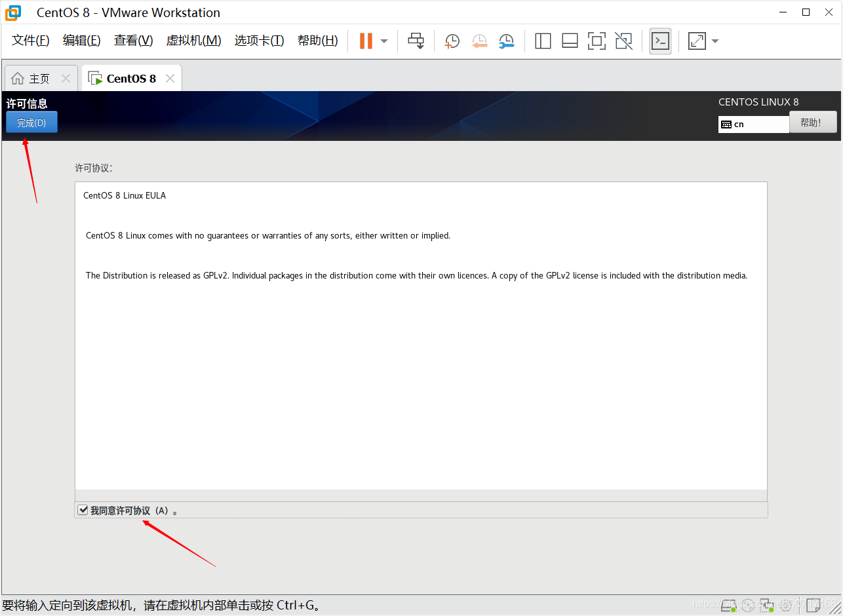
Task: Revert to the previous snapshot
Action: [x=480, y=41]
